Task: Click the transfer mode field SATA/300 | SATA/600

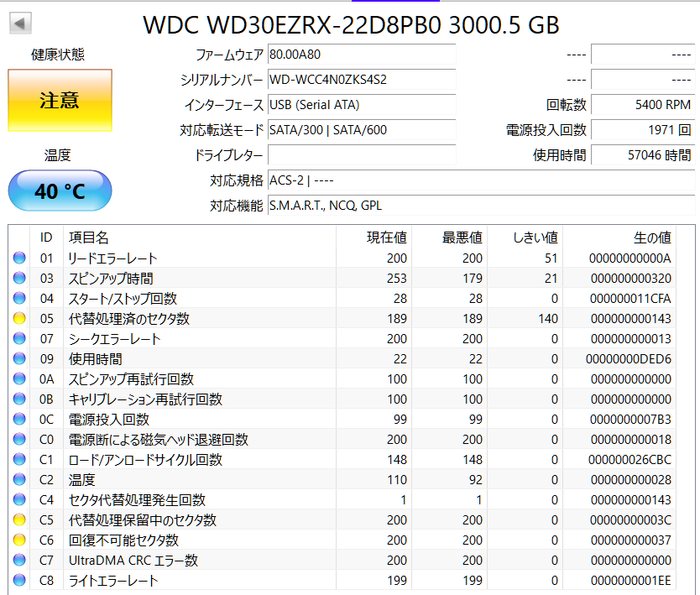Action: point(362,130)
